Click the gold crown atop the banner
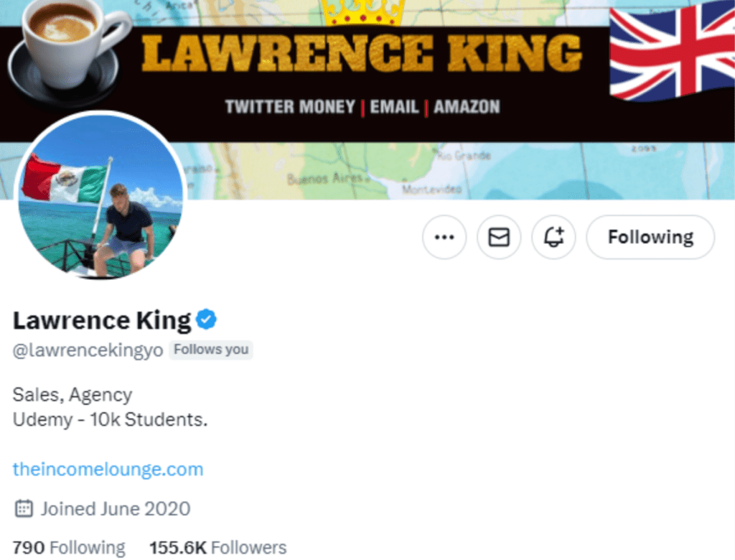 (362, 11)
